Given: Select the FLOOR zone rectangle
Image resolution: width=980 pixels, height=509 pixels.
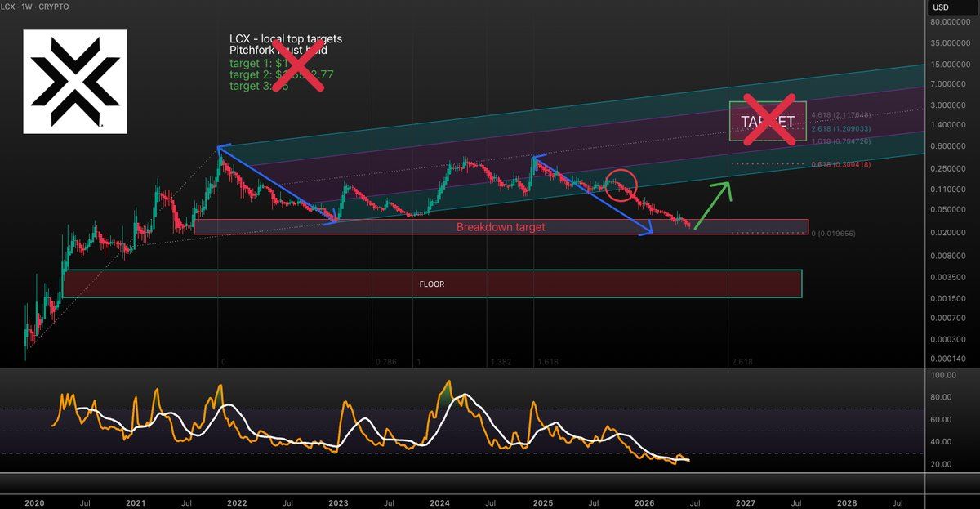Looking at the screenshot, I should 433,284.
